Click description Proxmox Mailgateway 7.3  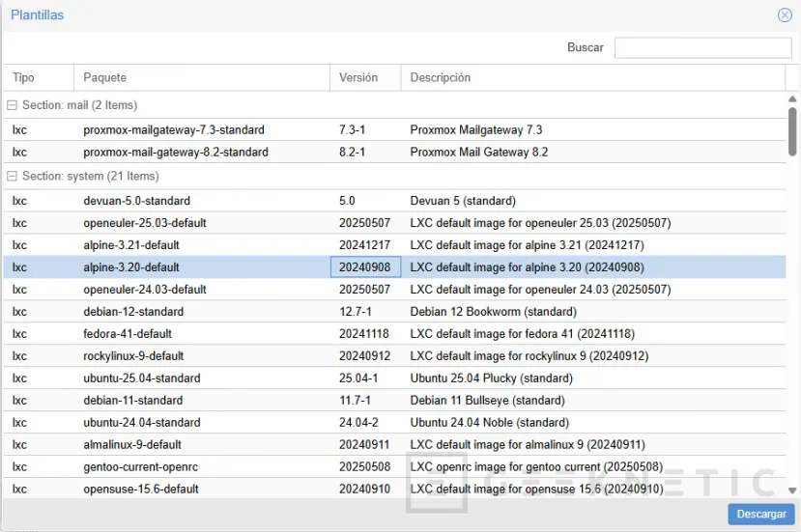[476, 129]
